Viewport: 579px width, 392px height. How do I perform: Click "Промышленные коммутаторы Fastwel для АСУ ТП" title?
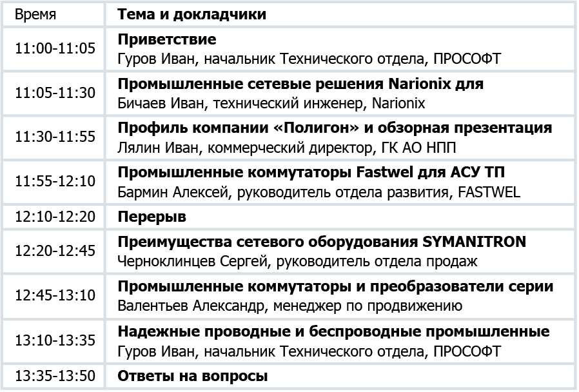[311, 172]
